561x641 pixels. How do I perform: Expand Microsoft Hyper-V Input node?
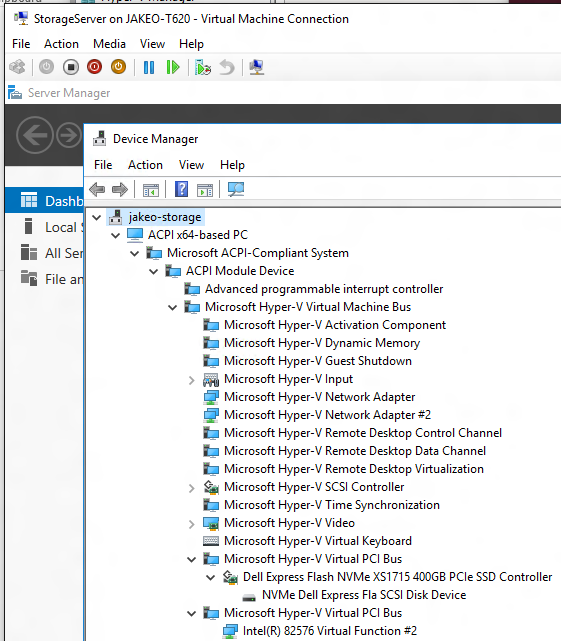point(191,380)
